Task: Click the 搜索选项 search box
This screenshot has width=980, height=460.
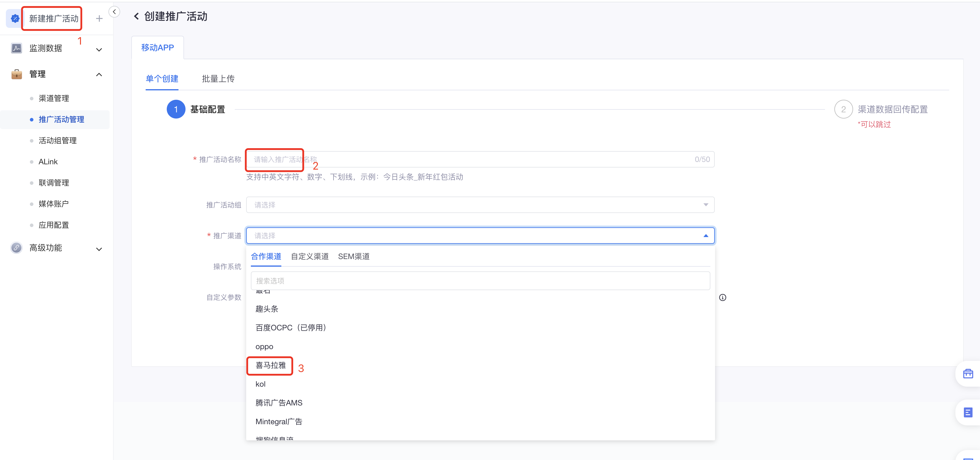Action: tap(480, 281)
